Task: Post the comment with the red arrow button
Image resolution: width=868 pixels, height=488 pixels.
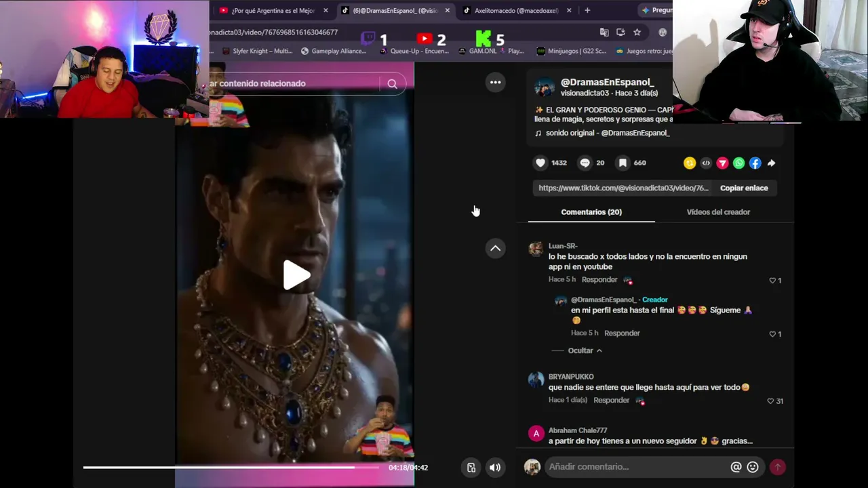Action: 778,466
